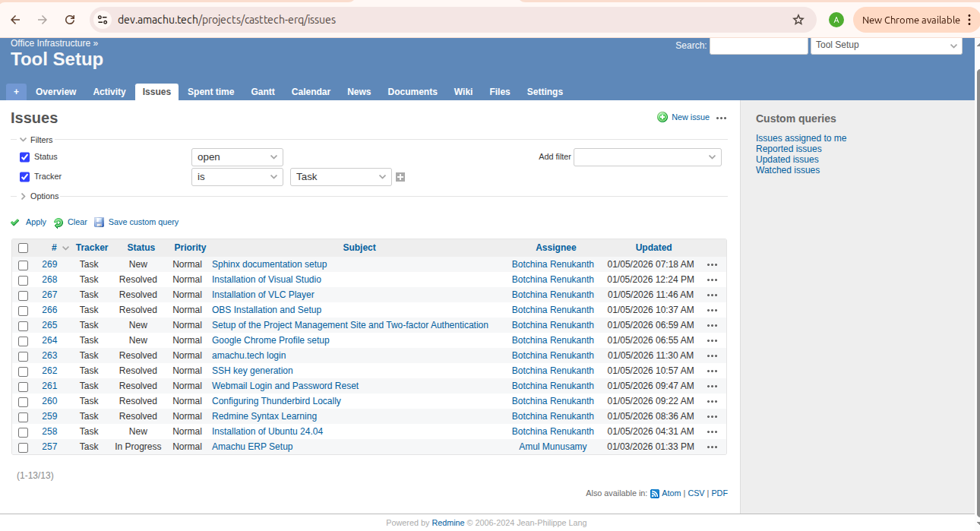
Task: Tick the checkbox for issue 257
Action: [24, 447]
